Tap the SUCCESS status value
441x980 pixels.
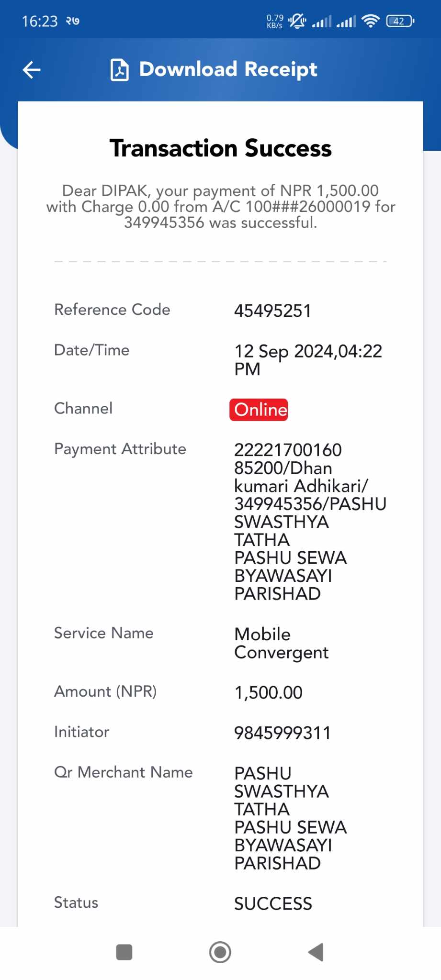click(x=273, y=903)
